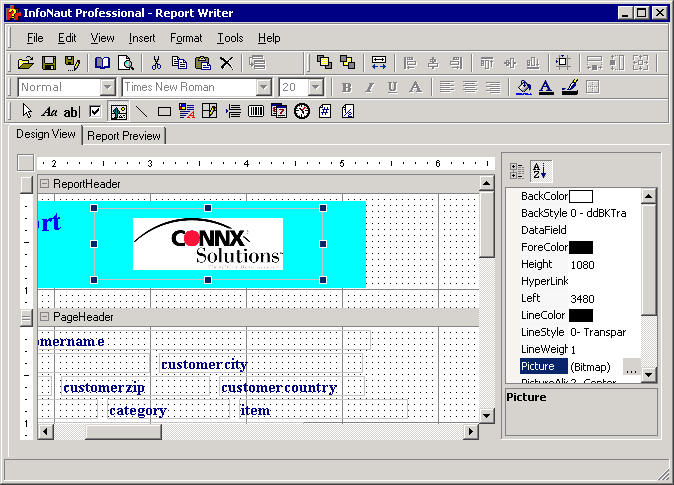Select the barcode control tool

(x=256, y=111)
